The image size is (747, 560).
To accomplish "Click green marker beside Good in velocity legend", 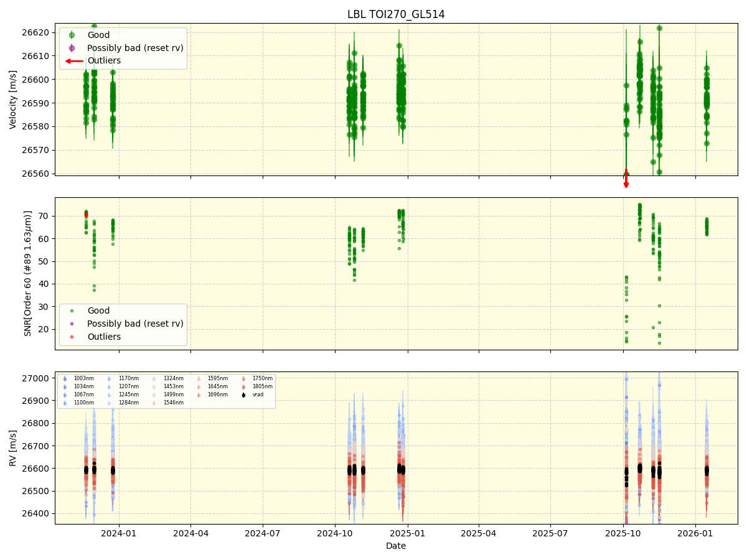I will (x=72, y=35).
